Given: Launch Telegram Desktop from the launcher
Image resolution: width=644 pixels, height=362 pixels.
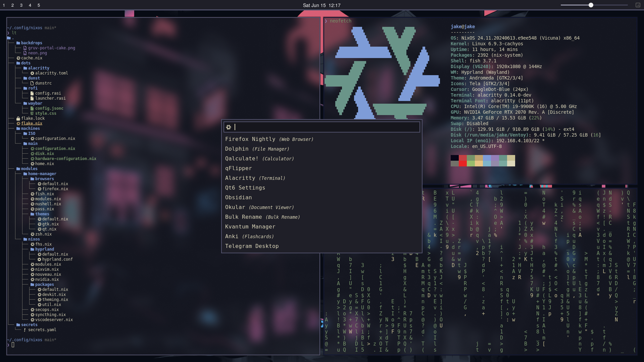Looking at the screenshot, I should [x=321, y=246].
